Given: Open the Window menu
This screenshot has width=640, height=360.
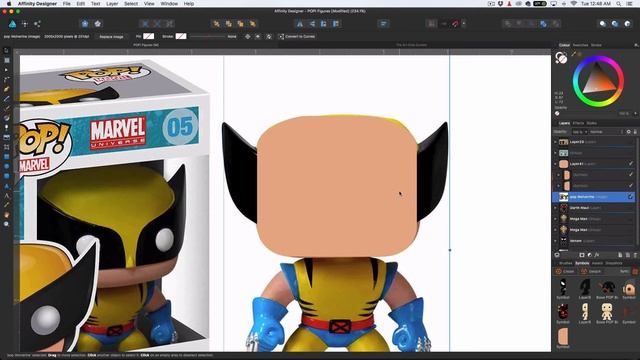Looking at the screenshot, I should [169, 4].
